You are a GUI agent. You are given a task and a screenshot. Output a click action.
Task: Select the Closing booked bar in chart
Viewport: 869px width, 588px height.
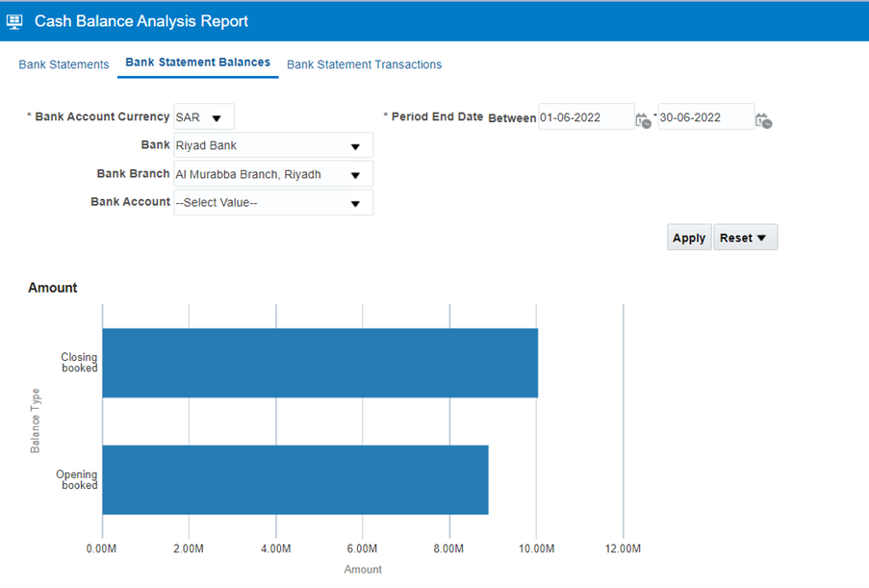[x=319, y=363]
